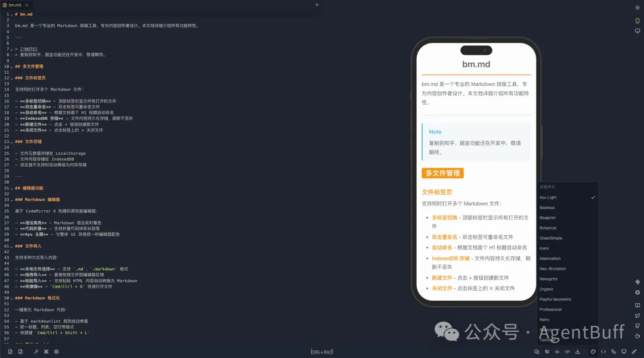Select the Ayu Light style
Screen dimensions: 644x358
567,197
